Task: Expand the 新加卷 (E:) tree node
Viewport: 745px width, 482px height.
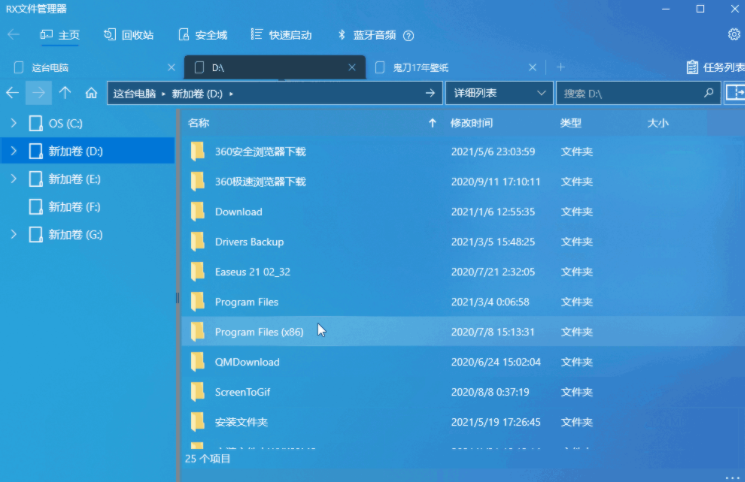Action: (x=13, y=179)
